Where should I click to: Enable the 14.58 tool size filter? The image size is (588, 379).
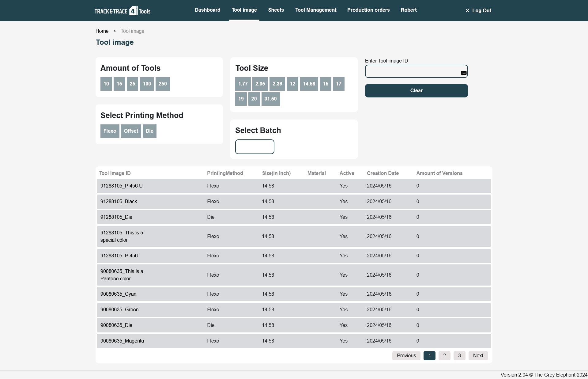(x=309, y=84)
